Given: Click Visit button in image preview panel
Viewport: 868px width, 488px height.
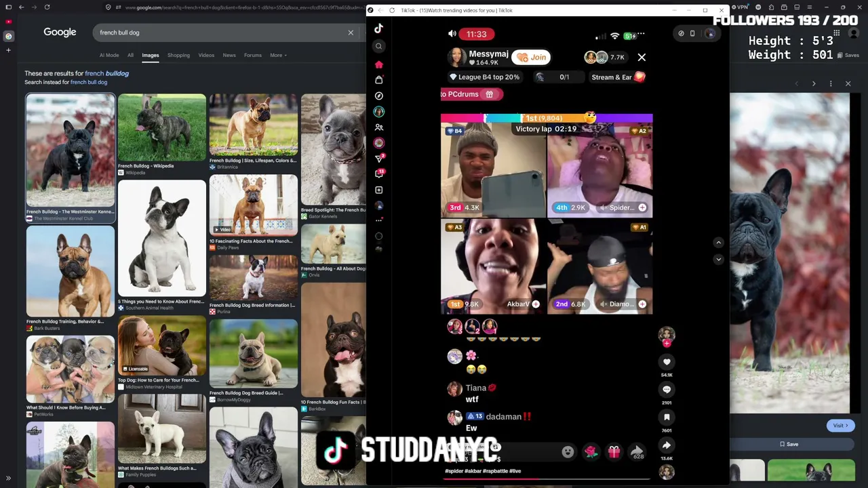Looking at the screenshot, I should (840, 426).
